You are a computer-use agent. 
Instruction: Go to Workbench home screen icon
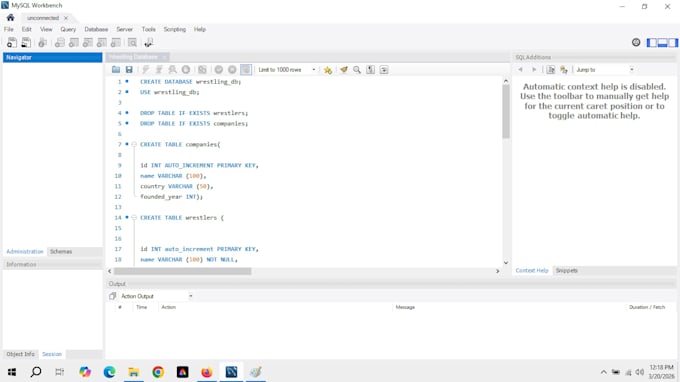tap(10, 18)
